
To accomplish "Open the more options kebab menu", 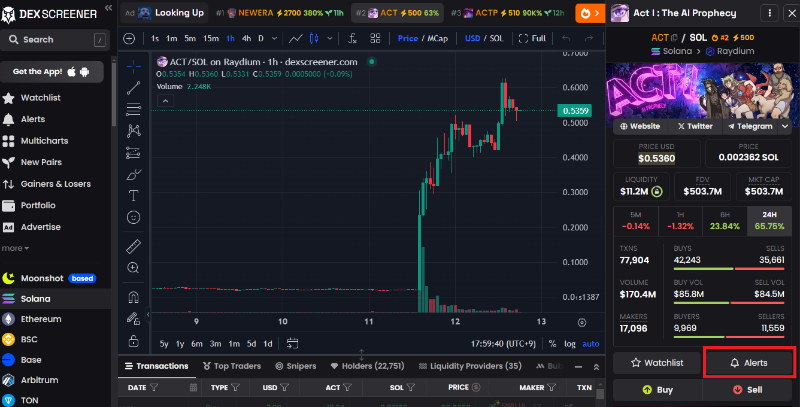I will pyautogui.click(x=769, y=13).
